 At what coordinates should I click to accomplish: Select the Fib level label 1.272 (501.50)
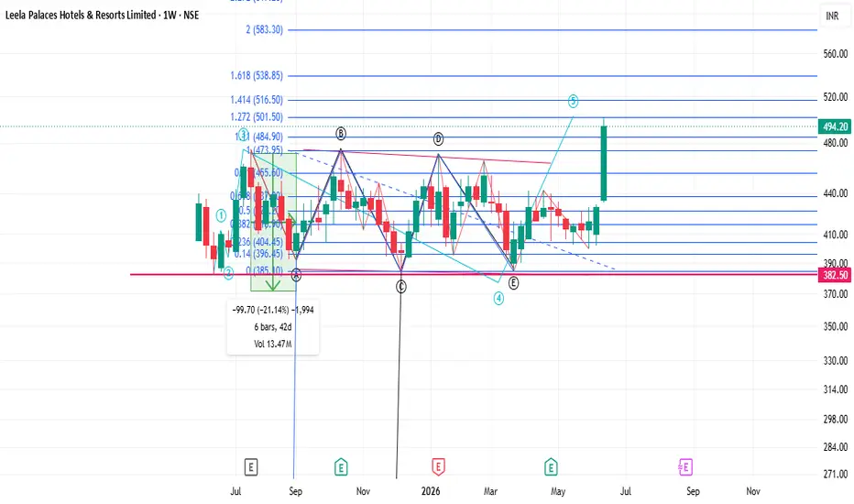[x=257, y=117]
